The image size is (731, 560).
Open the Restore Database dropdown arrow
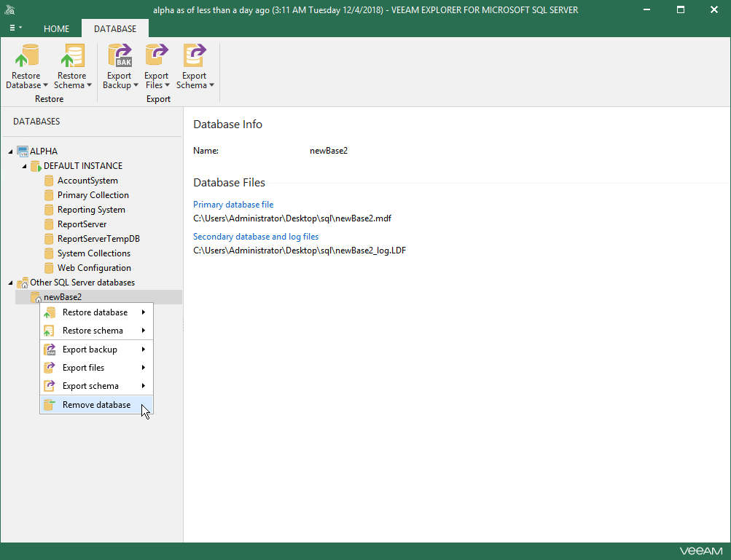coord(45,85)
